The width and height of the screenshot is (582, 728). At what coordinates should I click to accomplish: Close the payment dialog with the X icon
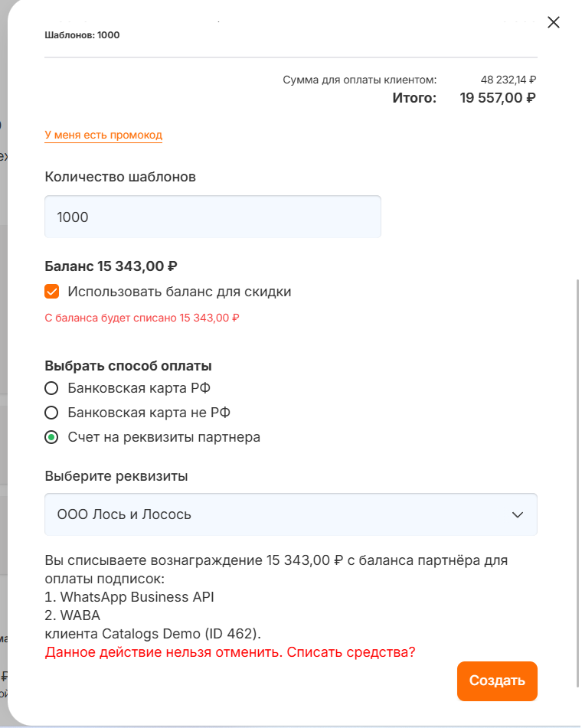554,22
